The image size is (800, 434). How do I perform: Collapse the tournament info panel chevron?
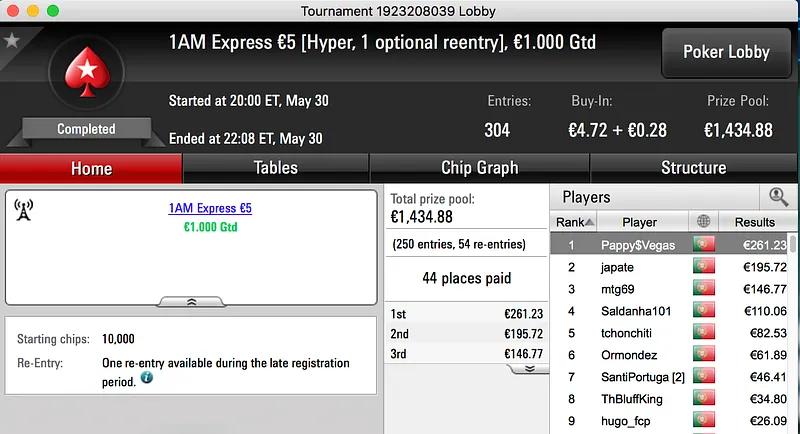click(x=192, y=300)
